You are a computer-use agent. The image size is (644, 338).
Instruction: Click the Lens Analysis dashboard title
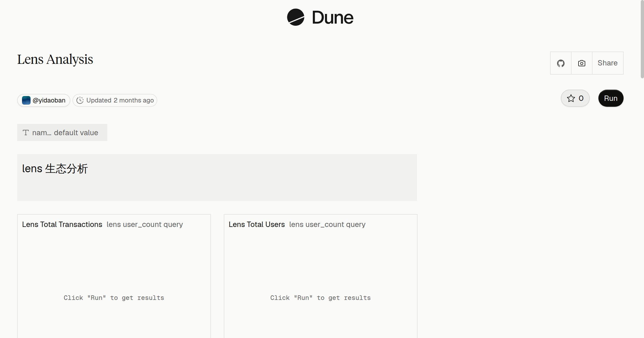55,59
